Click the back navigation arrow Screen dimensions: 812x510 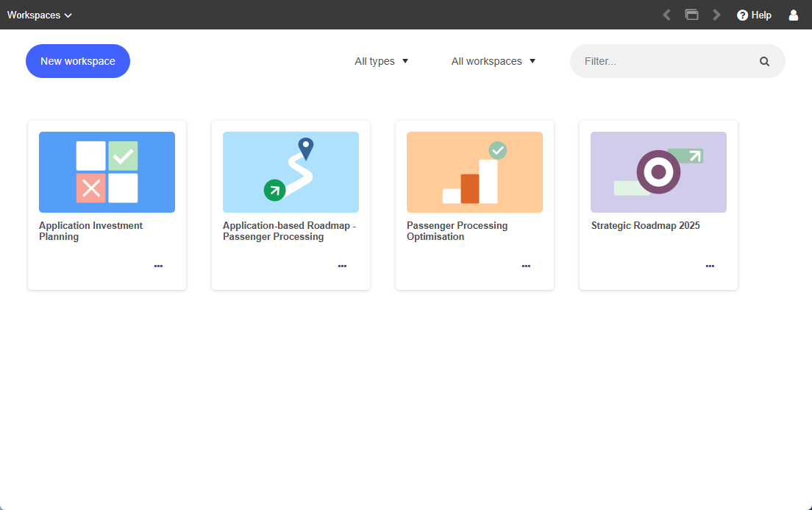coord(666,14)
